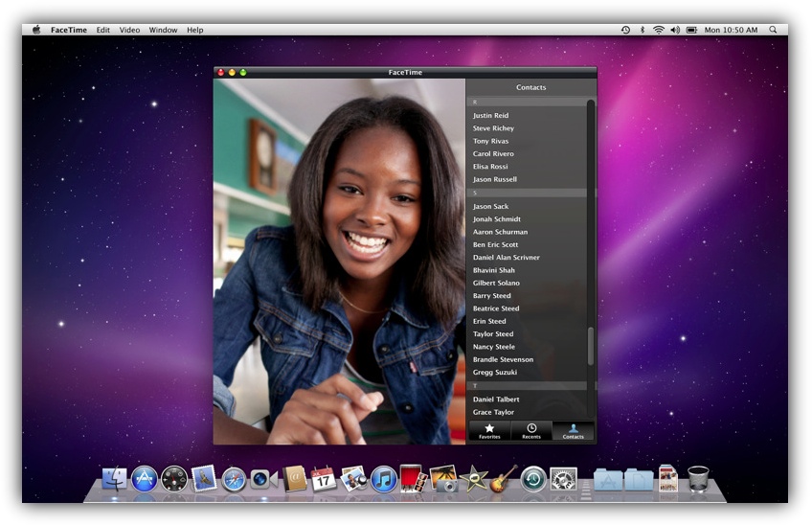Screen dimensions: 812x525
Task: Open iCal calendar icon in Dock
Action: coord(324,478)
